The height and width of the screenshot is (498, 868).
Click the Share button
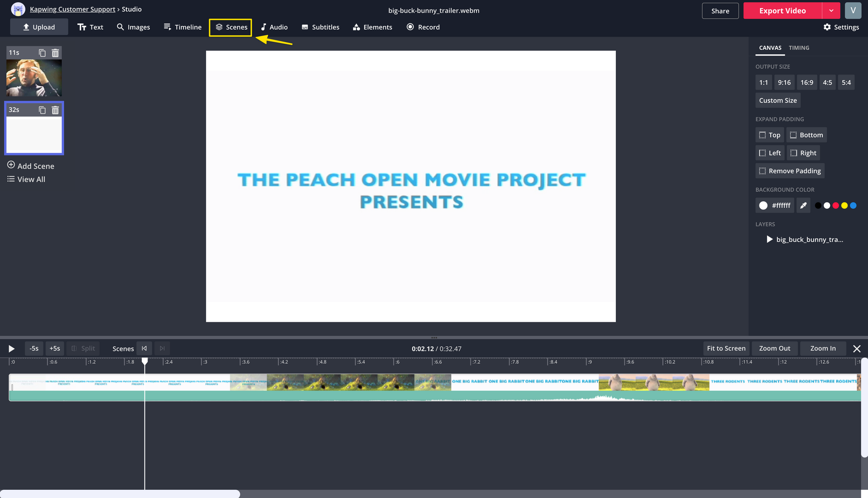click(720, 11)
